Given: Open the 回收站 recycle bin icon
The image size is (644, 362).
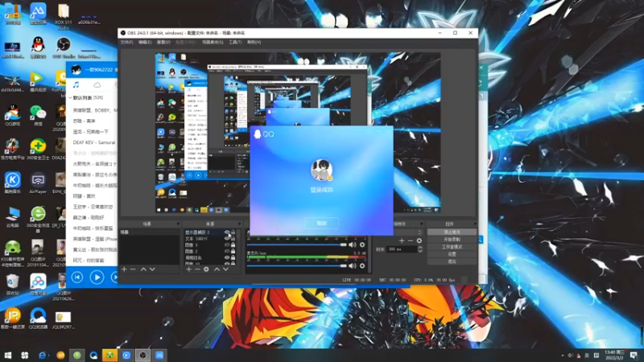Looking at the screenshot, I should pyautogui.click(x=12, y=285).
